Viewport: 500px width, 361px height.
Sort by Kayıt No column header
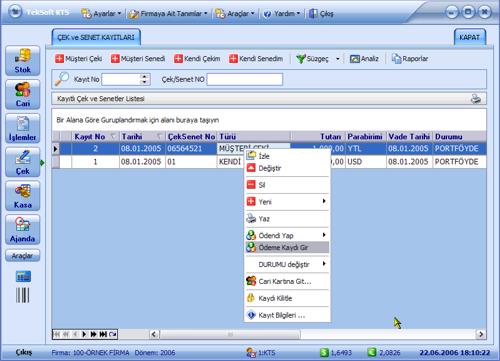point(95,137)
